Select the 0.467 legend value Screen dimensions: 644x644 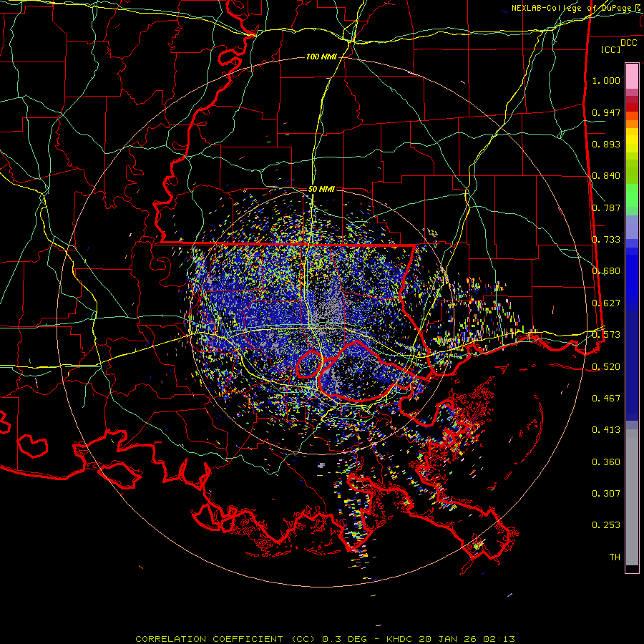pos(606,398)
